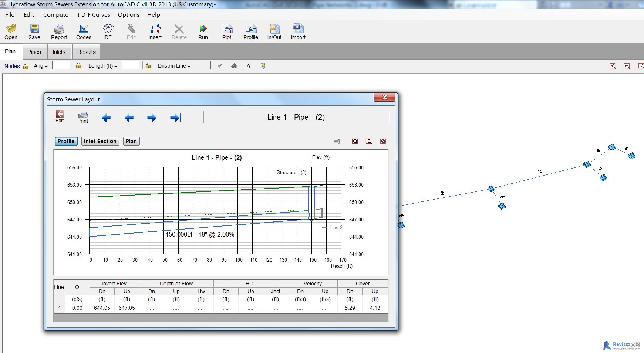Open the Compute menu
The height and width of the screenshot is (353, 644).
(x=56, y=14)
